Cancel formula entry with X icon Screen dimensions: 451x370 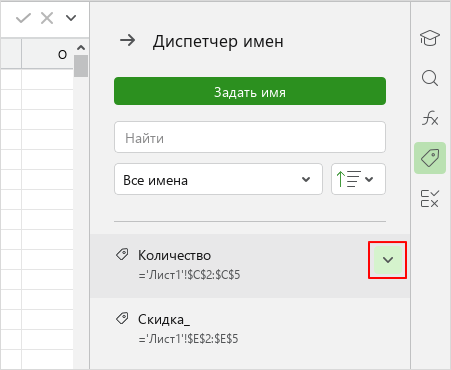coord(47,18)
